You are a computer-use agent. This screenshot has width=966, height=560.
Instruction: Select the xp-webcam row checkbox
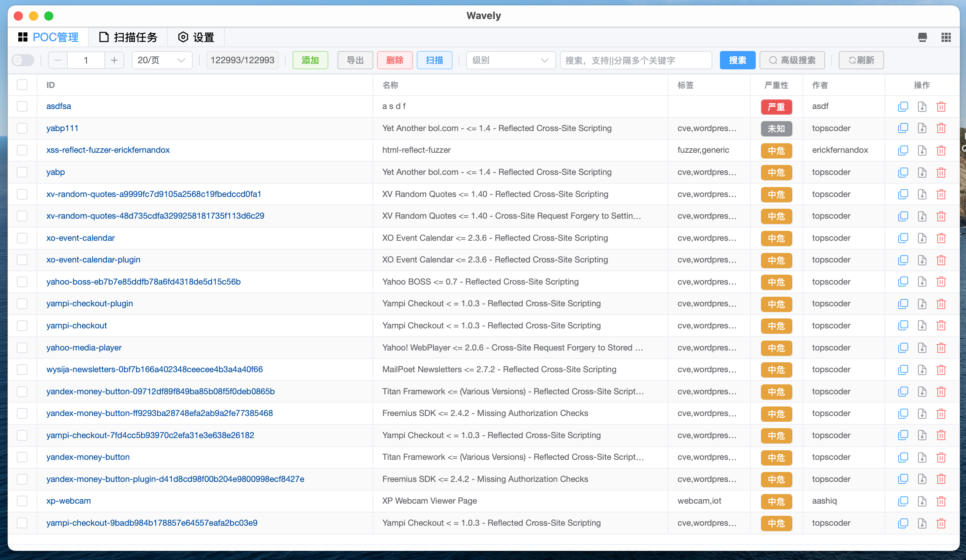(22, 501)
